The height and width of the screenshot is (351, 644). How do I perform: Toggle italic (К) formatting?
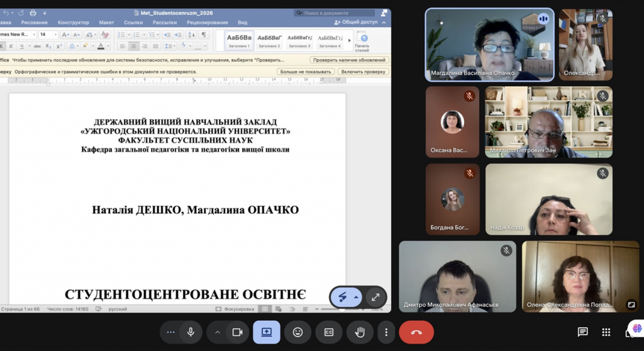tap(11, 46)
